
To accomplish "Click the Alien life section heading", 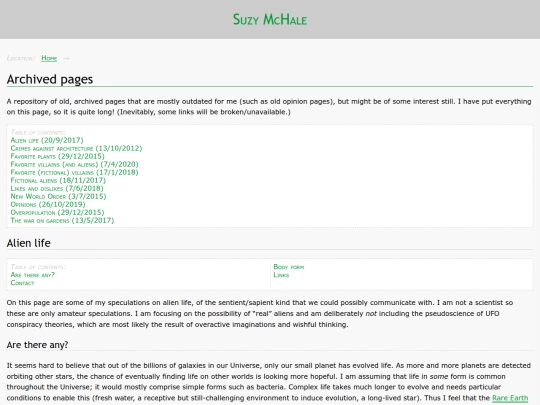I will click(x=29, y=243).
